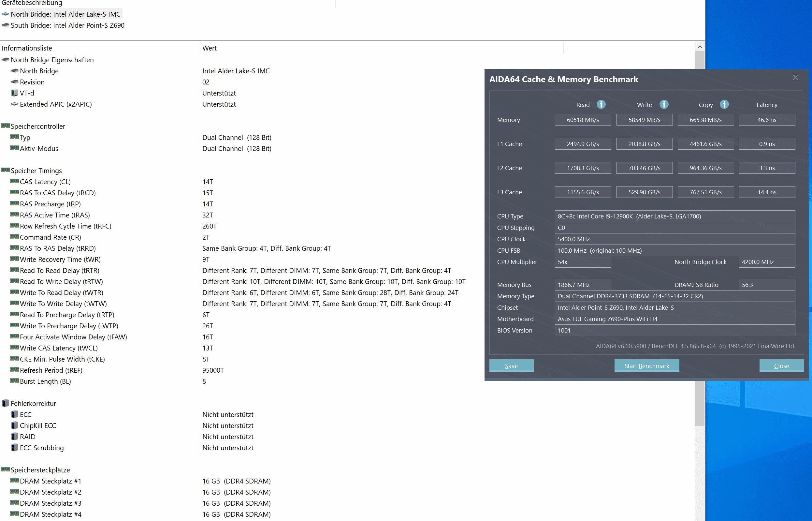
Task: Click the Motherboard field Asus TUF Gaming
Action: point(675,319)
